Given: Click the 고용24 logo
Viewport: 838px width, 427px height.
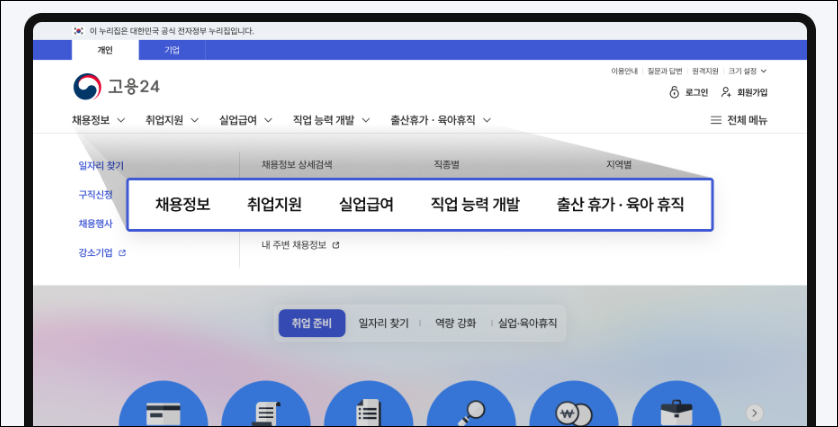Looking at the screenshot, I should click(x=116, y=87).
